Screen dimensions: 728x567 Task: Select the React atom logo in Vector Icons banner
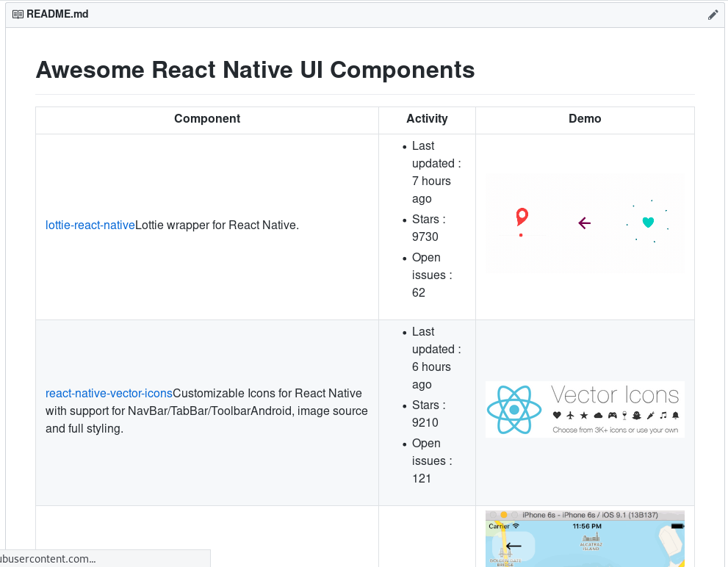514,409
